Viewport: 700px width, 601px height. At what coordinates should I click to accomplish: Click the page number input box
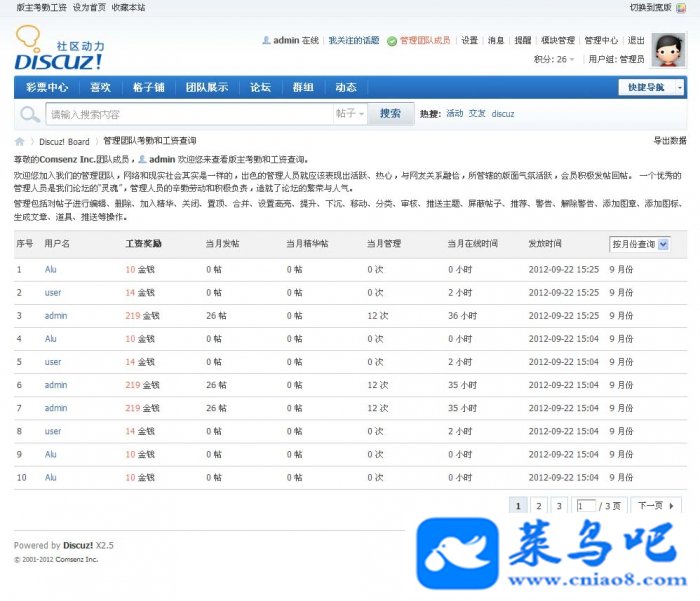pyautogui.click(x=586, y=505)
